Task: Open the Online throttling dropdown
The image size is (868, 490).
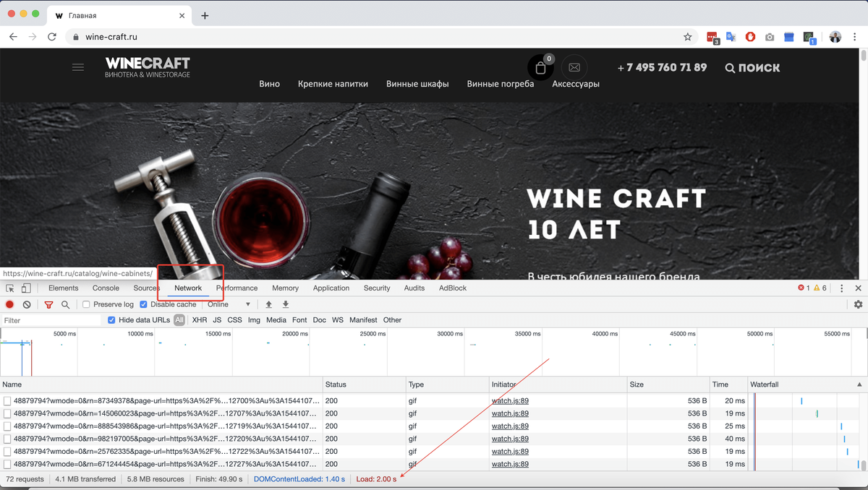Action: (229, 304)
